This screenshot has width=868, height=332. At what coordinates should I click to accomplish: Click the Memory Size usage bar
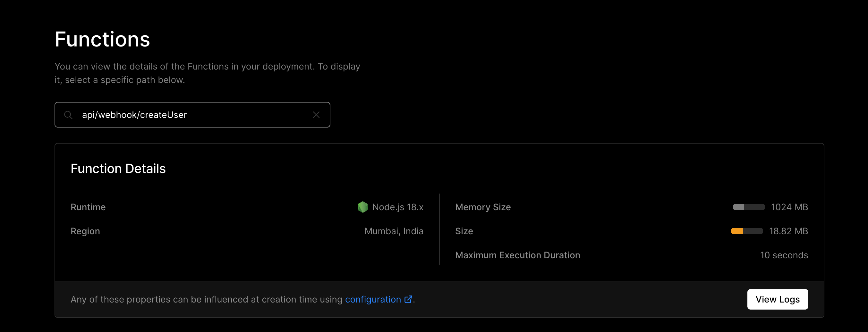tap(749, 207)
